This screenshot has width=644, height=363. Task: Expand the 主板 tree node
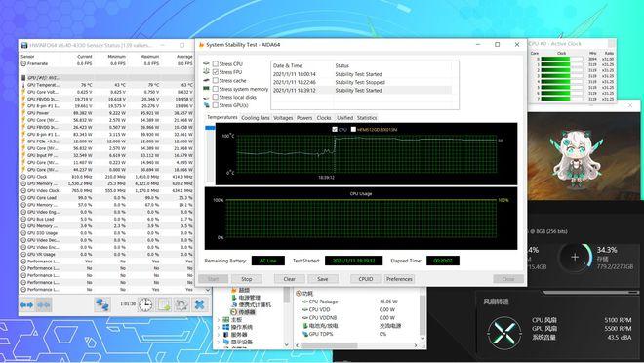tap(219, 320)
